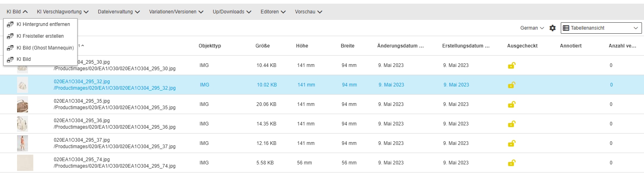Click size value 10.02 KB
Viewport: 644px width, 177px height.
[x=267, y=85]
